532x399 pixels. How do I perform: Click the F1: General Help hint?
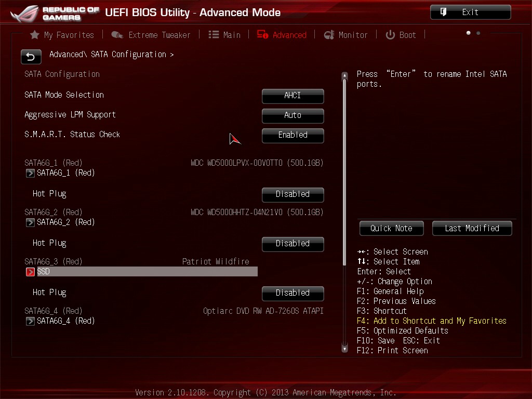(390, 291)
